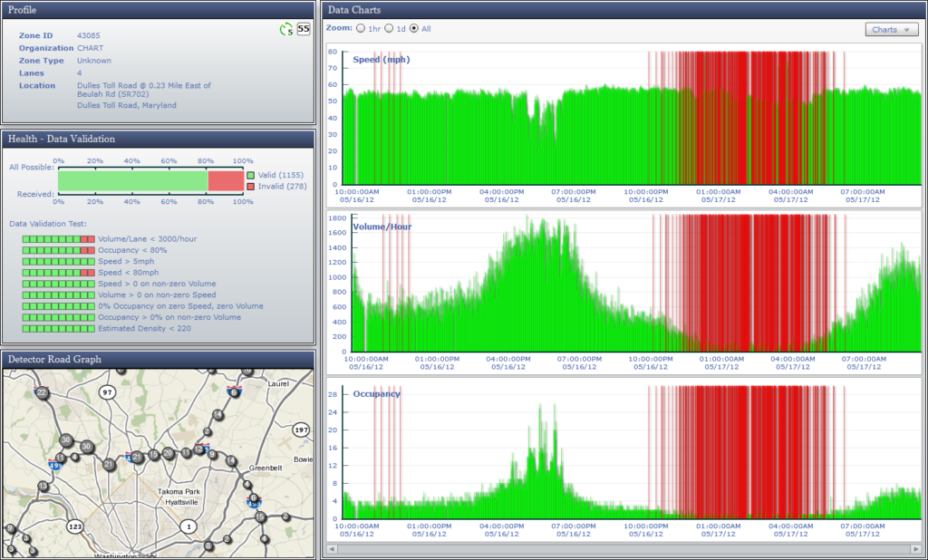Viewport: 928px width, 560px height.
Task: Select detector marker 8 on the road map
Action: [208, 546]
